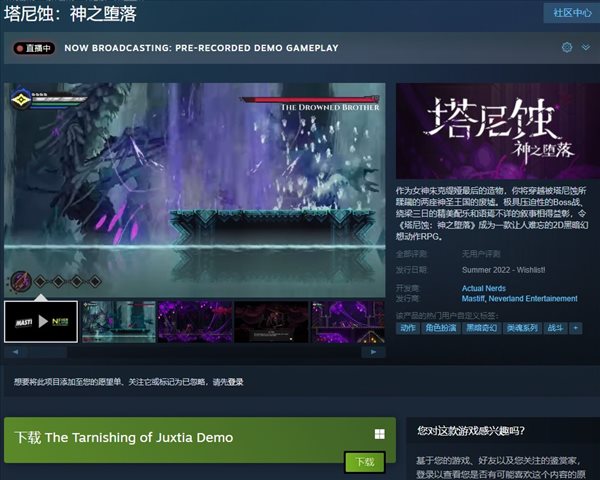This screenshot has height=480, width=600.
Task: Play the trailer video thumbnail
Action: (41, 322)
